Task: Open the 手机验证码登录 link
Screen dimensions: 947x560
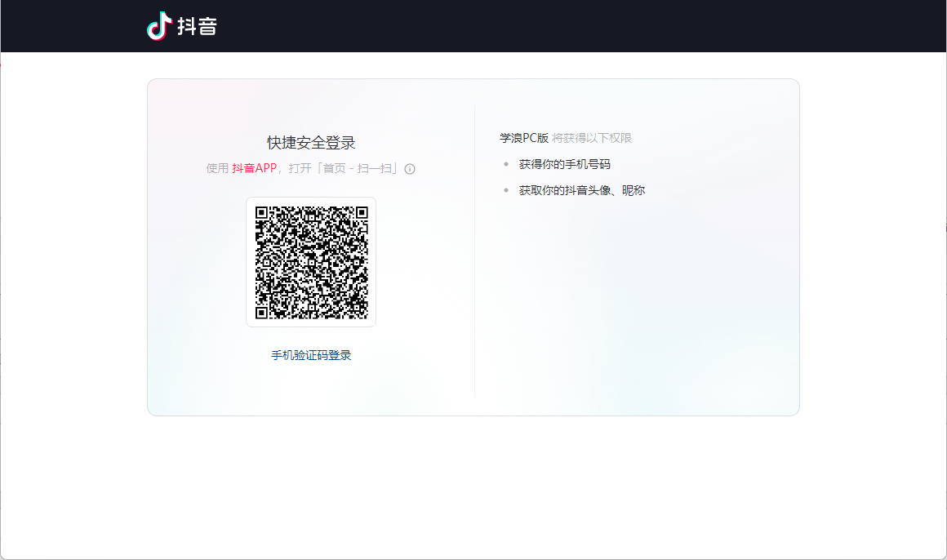Action: pos(311,355)
